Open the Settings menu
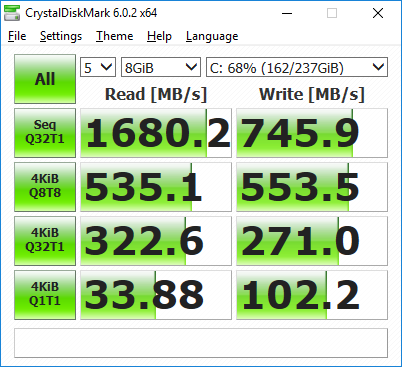This screenshot has width=402, height=367. [61, 36]
